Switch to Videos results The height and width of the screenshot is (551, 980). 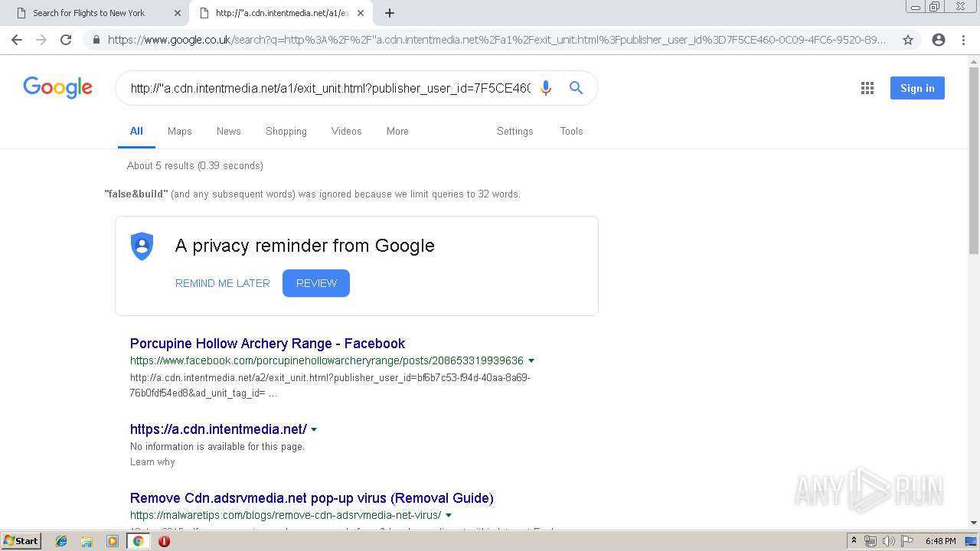347,131
